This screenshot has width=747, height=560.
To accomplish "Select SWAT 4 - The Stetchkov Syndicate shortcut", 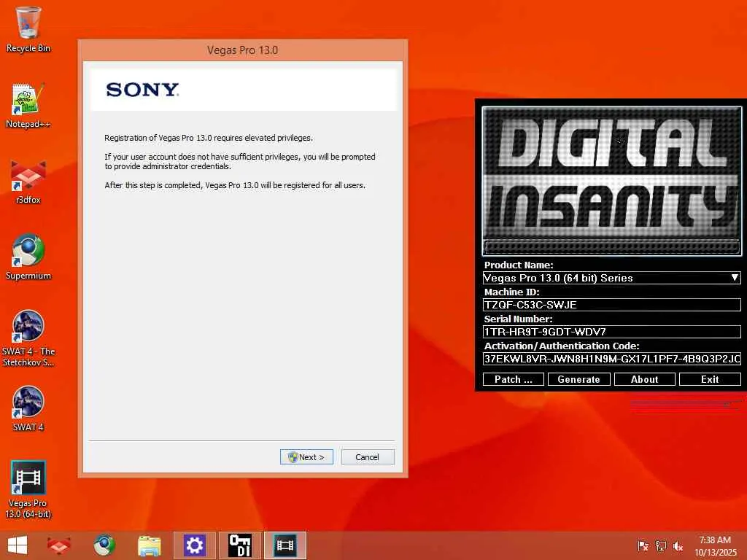I will click(x=28, y=338).
